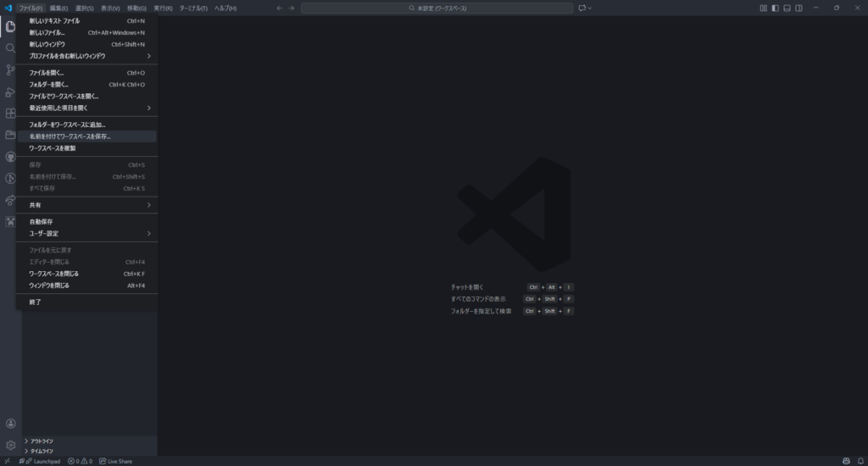Click the errors and warnings status indicator
The image size is (868, 466).
click(80, 461)
